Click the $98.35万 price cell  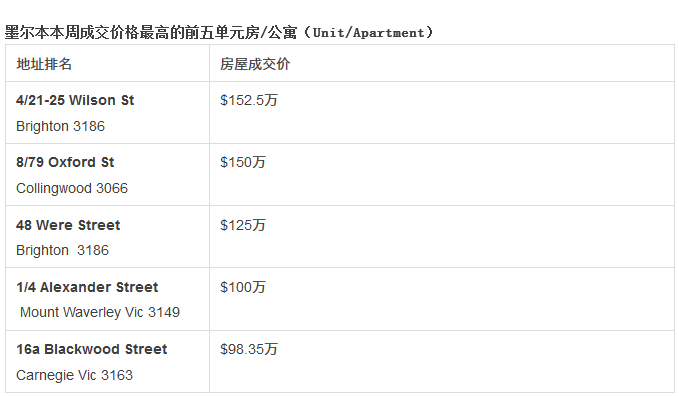point(249,349)
